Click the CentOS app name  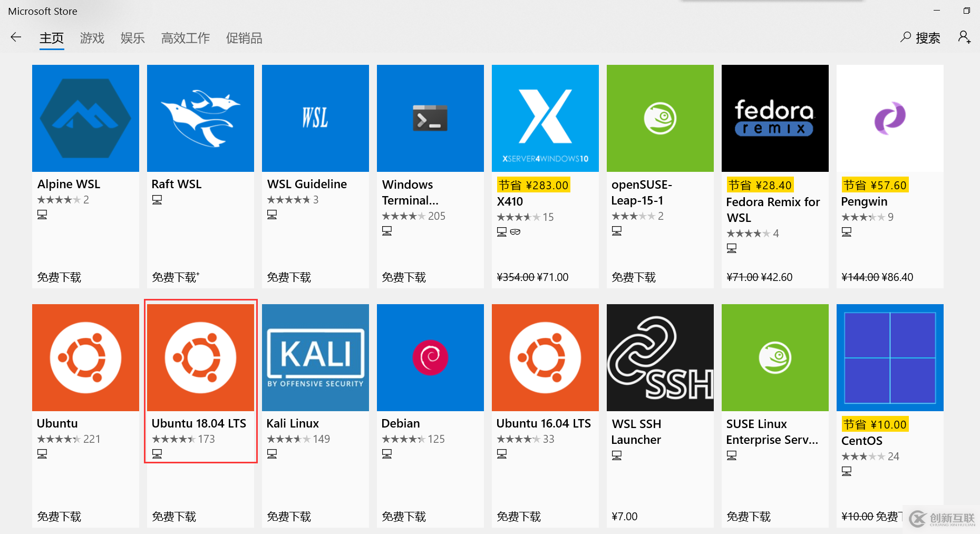pos(862,441)
